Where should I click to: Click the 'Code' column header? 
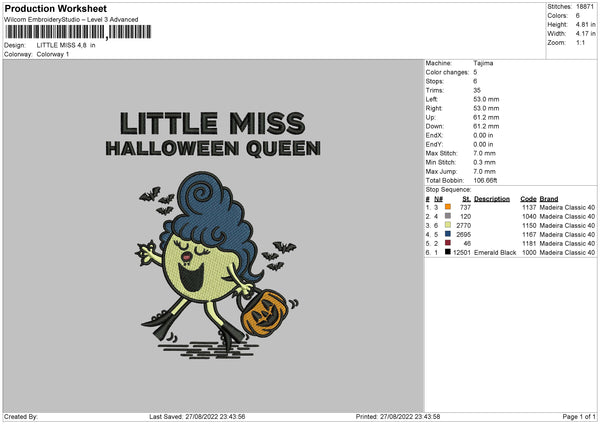[528, 199]
